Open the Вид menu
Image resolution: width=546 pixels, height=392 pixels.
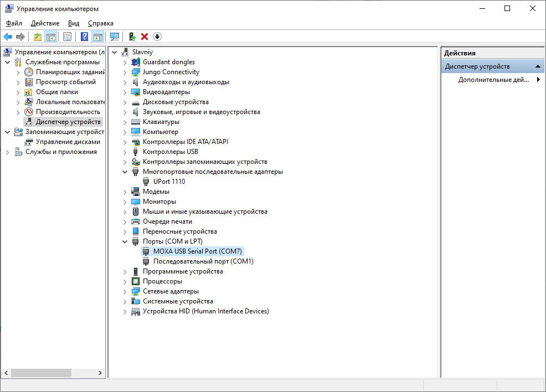[x=74, y=23]
